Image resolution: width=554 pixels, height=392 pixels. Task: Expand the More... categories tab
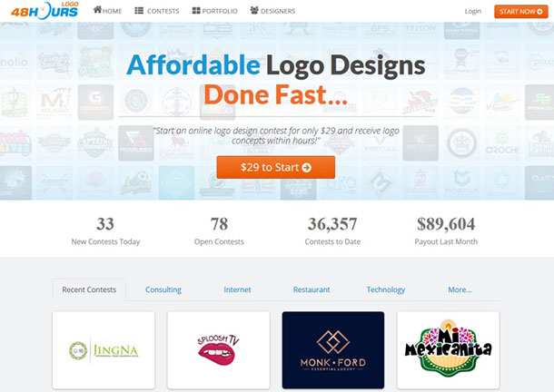pos(460,289)
